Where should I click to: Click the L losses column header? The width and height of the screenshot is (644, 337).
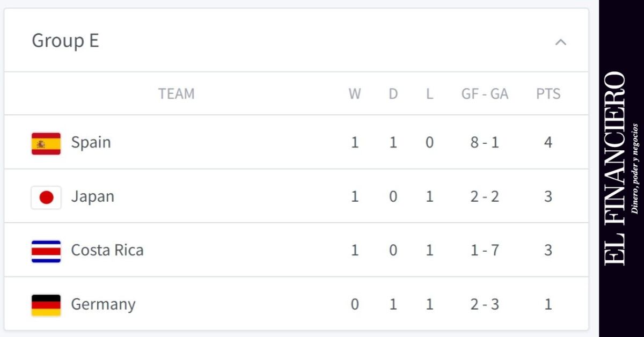pyautogui.click(x=429, y=94)
